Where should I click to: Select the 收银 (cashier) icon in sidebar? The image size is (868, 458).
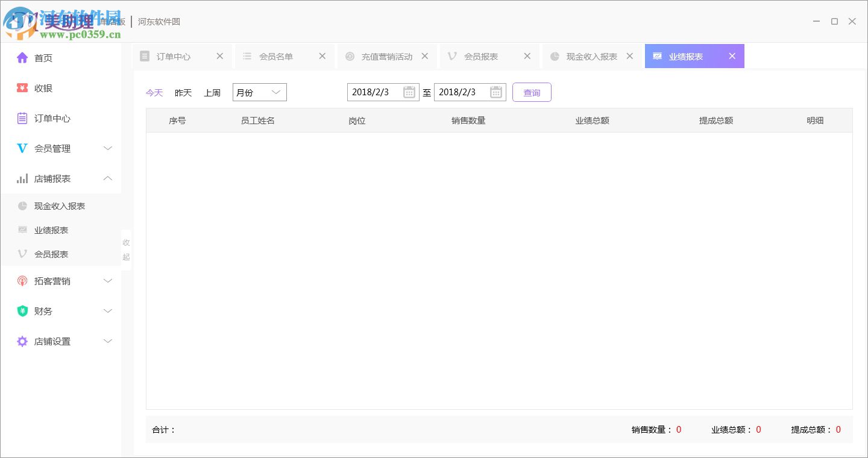22,88
